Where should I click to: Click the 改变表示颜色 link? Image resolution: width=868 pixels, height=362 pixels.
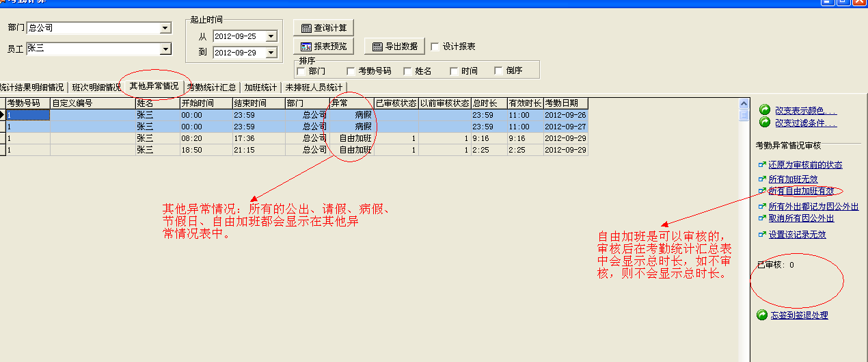pyautogui.click(x=805, y=110)
